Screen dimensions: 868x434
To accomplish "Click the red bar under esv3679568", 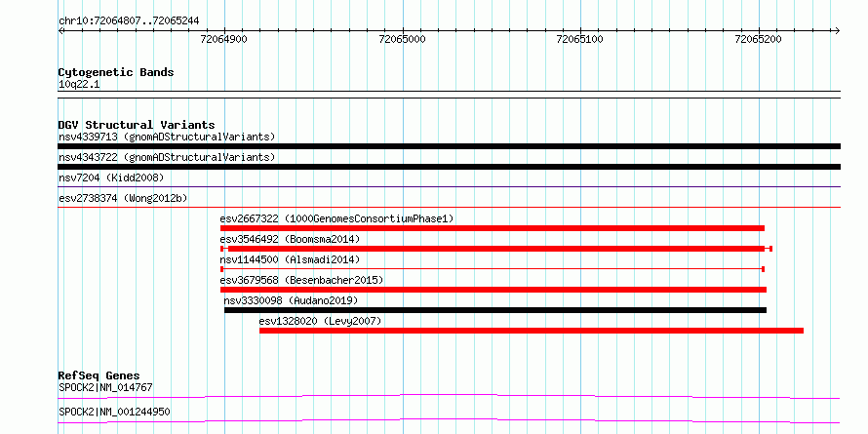I will pyautogui.click(x=493, y=290).
